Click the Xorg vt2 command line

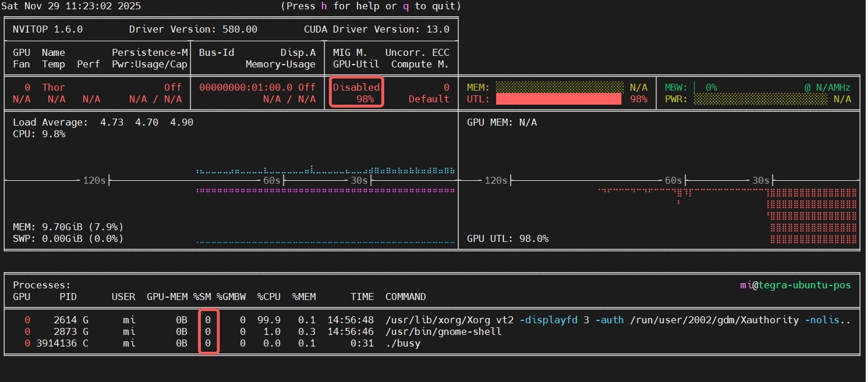618,320
